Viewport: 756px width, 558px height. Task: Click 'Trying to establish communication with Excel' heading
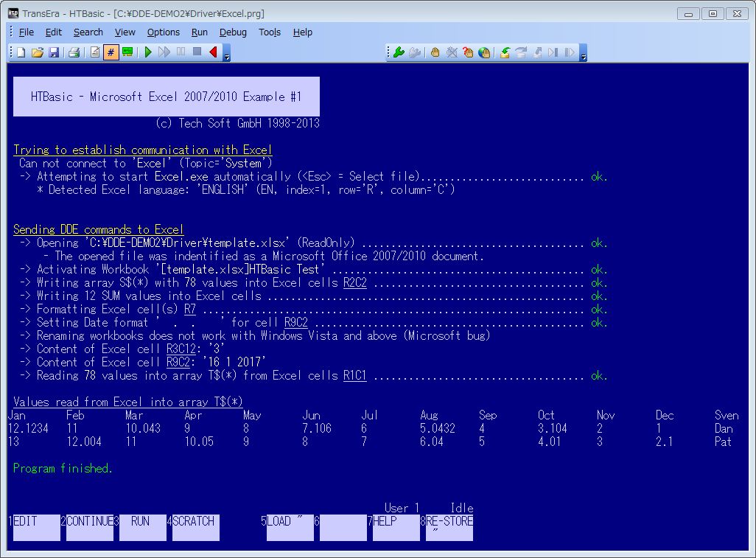pyautogui.click(x=143, y=150)
